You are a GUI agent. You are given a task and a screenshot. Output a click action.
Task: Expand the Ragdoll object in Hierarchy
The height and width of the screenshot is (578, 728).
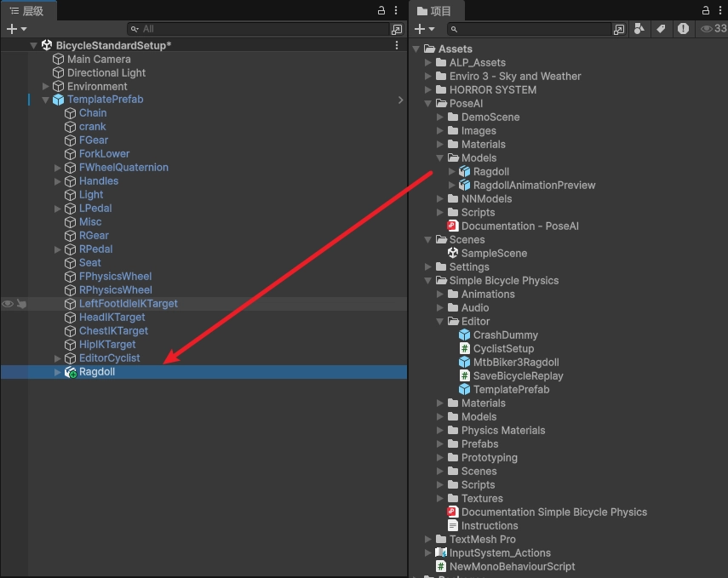coord(58,372)
